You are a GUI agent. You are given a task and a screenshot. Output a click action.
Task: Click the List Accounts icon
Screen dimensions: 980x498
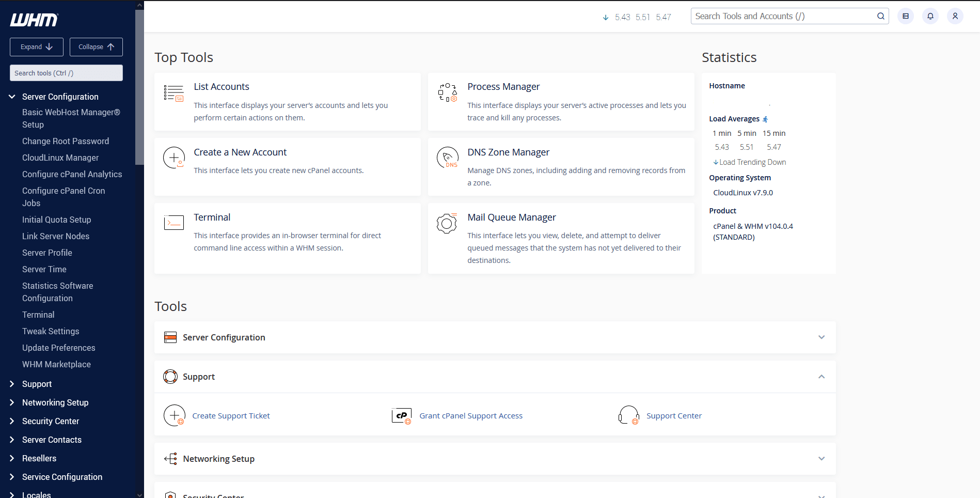[174, 94]
